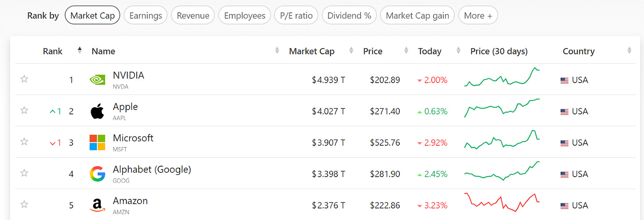The image size is (644, 220).
Task: Click the $4.027 T market cap value
Action: click(328, 111)
